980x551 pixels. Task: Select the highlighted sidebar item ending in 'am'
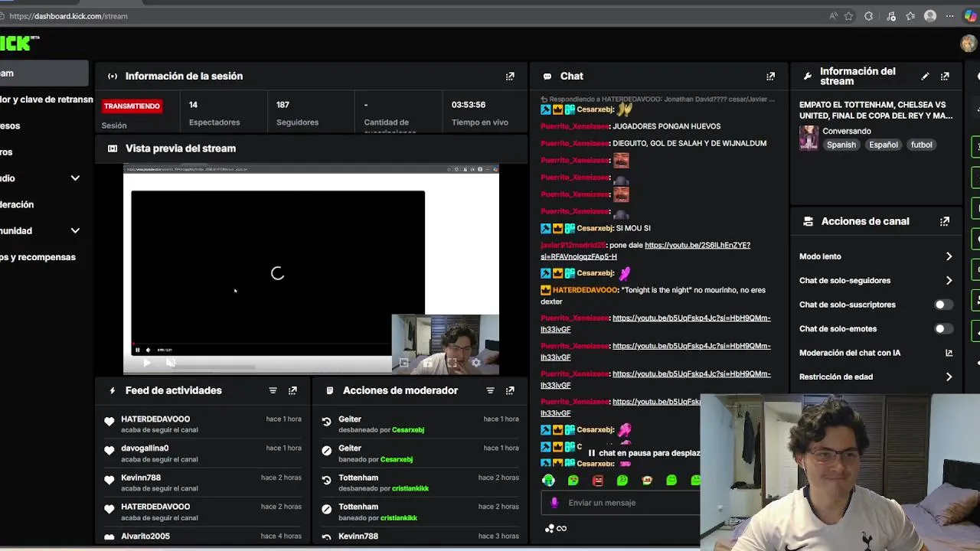pyautogui.click(x=44, y=73)
